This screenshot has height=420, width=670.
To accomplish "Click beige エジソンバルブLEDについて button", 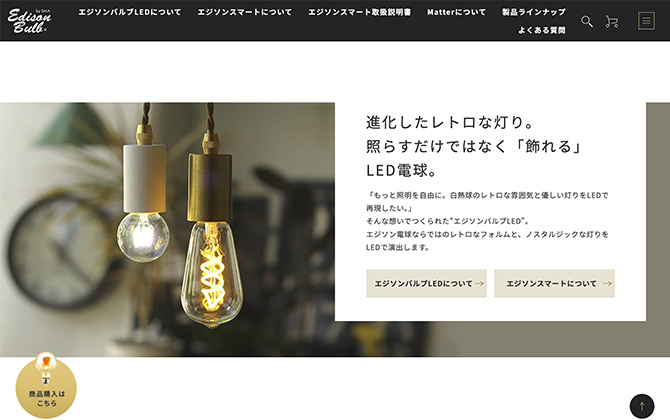I will click(426, 283).
